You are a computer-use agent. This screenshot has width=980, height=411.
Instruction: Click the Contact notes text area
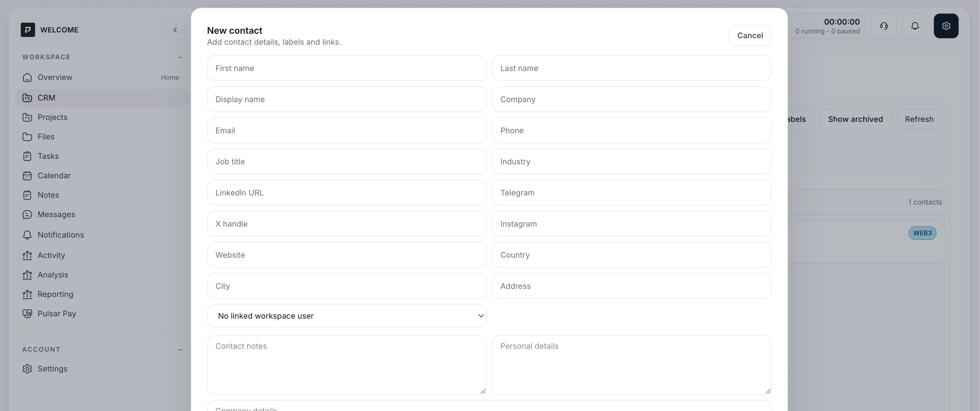pyautogui.click(x=347, y=365)
